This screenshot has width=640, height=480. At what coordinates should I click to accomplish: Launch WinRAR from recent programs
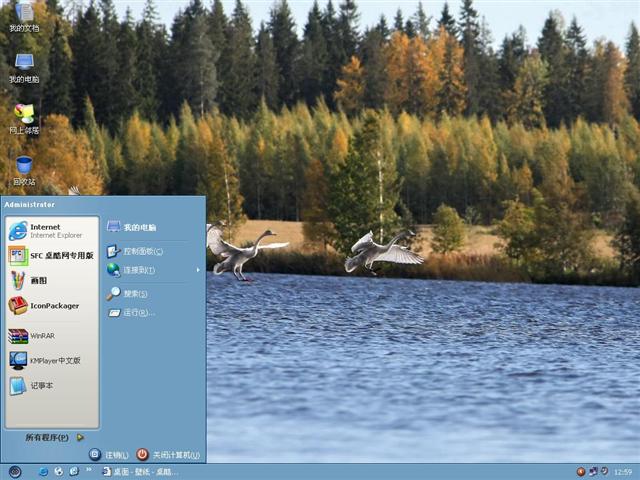(x=52, y=336)
